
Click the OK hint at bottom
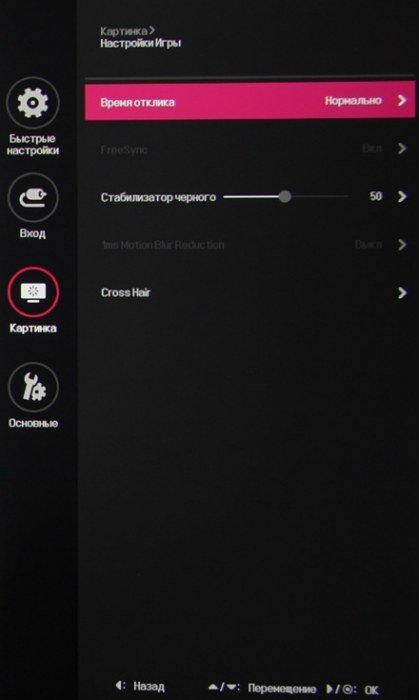(x=371, y=691)
